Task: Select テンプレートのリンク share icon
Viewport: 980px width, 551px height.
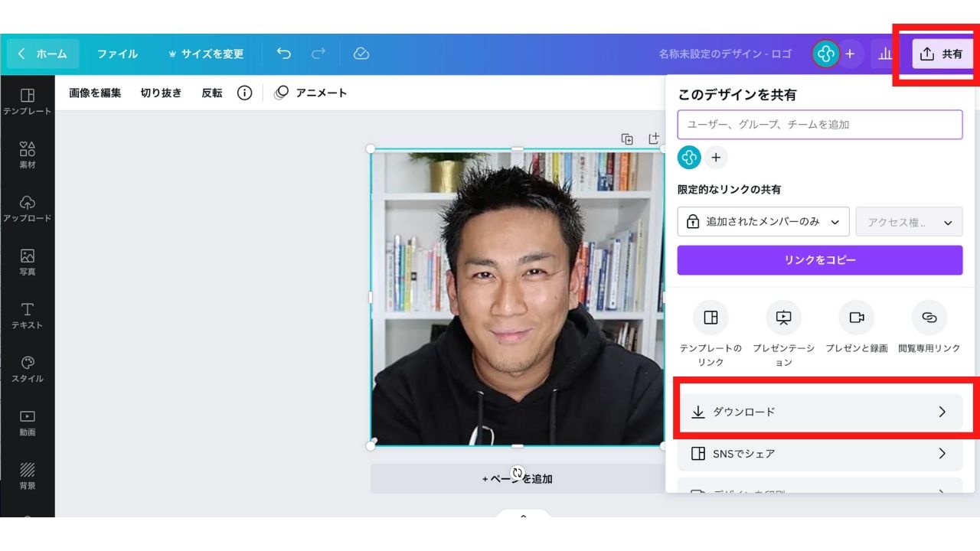Action: point(710,318)
